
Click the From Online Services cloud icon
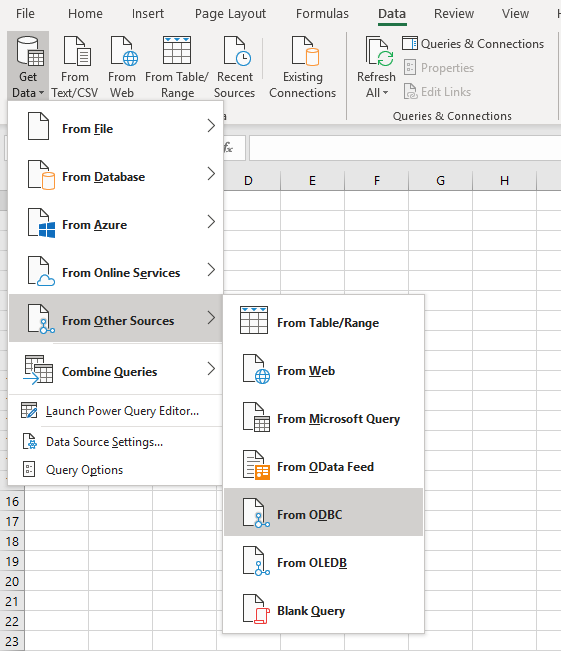pyautogui.click(x=46, y=281)
